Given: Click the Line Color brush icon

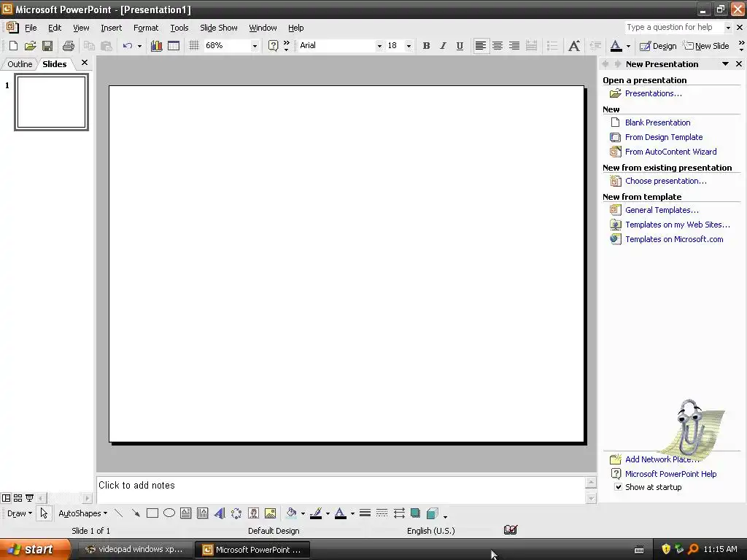Looking at the screenshot, I should pos(316,513).
